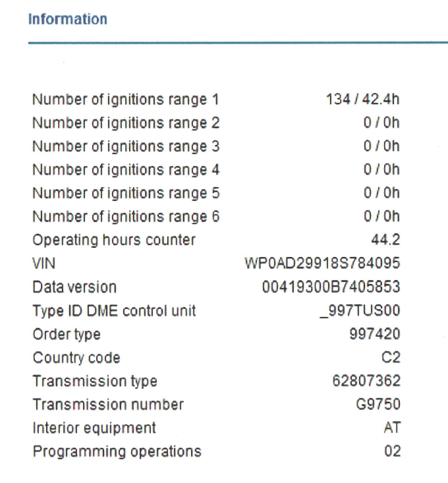The image size is (448, 483).
Task: Click Number of ignitions range 3 label
Action: pyautogui.click(x=125, y=146)
